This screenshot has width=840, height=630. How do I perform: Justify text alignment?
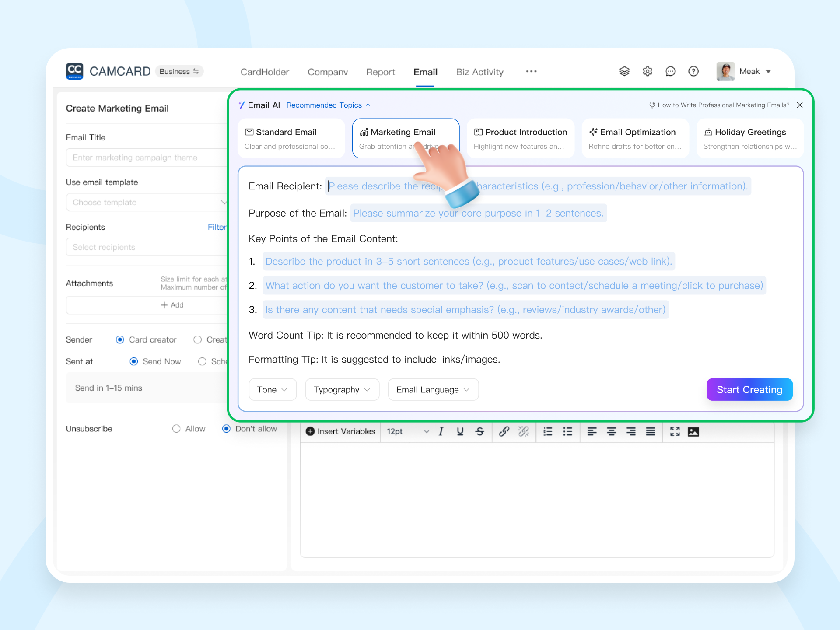(651, 432)
